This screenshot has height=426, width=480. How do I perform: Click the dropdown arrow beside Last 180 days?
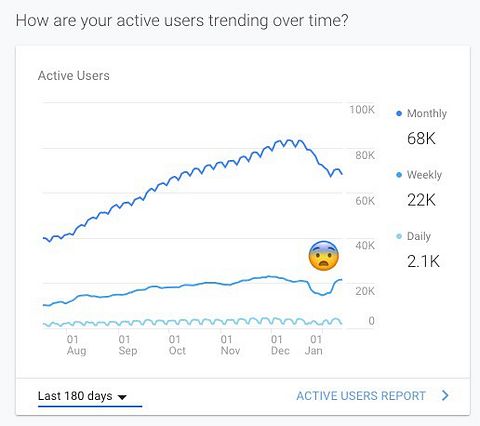coord(122,397)
